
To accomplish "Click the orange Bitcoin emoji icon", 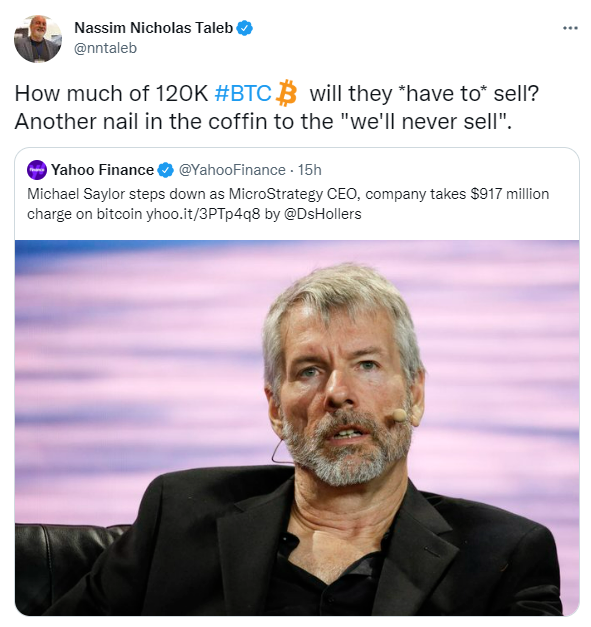I will click(287, 93).
